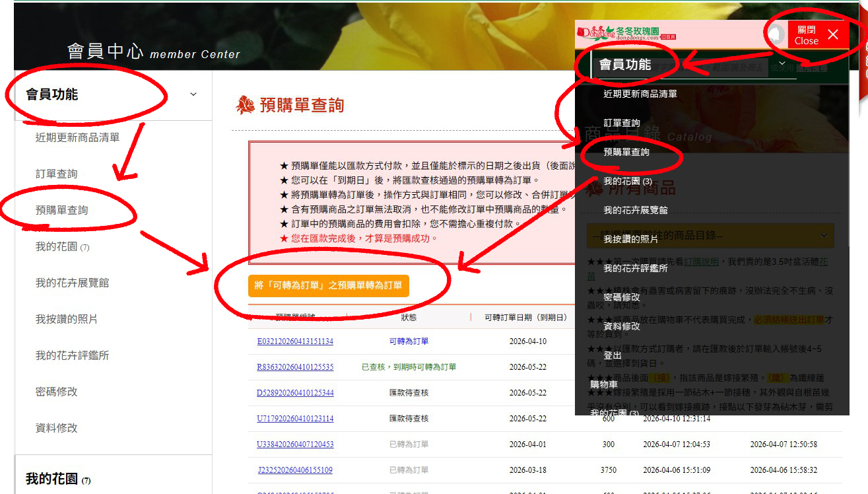
Task: Open pre-order link R836320260410125535
Action: point(295,367)
